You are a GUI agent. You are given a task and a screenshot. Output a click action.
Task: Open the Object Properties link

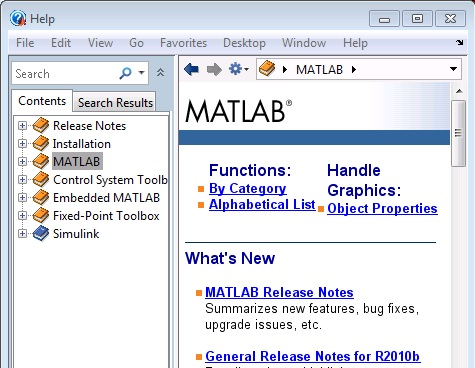[382, 208]
